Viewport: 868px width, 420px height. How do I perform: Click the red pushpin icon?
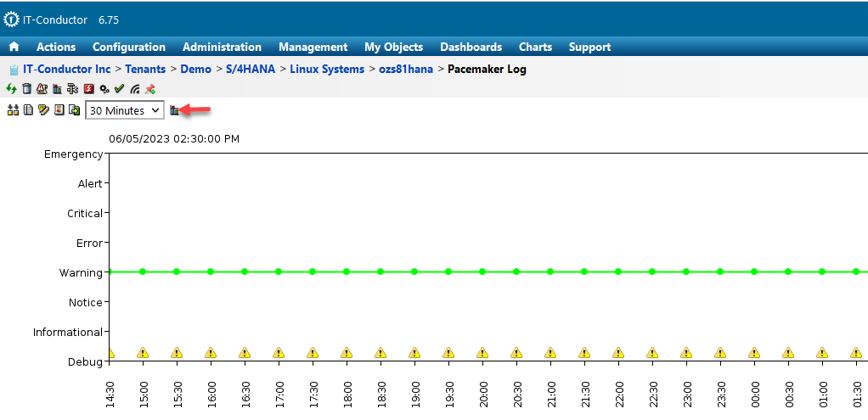[x=150, y=89]
